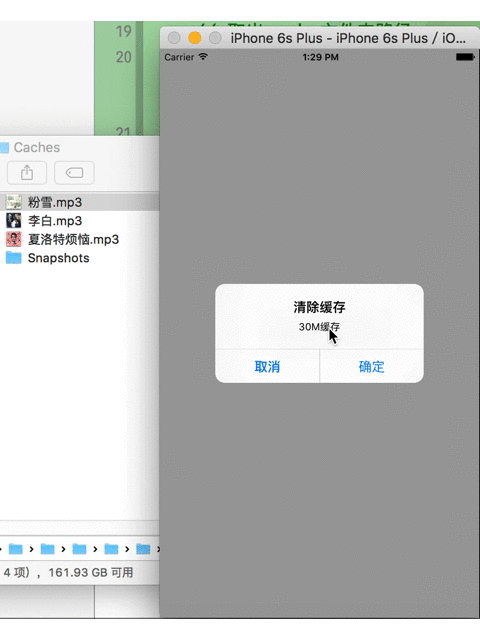Click the 粉雪.mp3 album art thumbnail
Viewport: 480px width, 640px height.
pyautogui.click(x=13, y=202)
